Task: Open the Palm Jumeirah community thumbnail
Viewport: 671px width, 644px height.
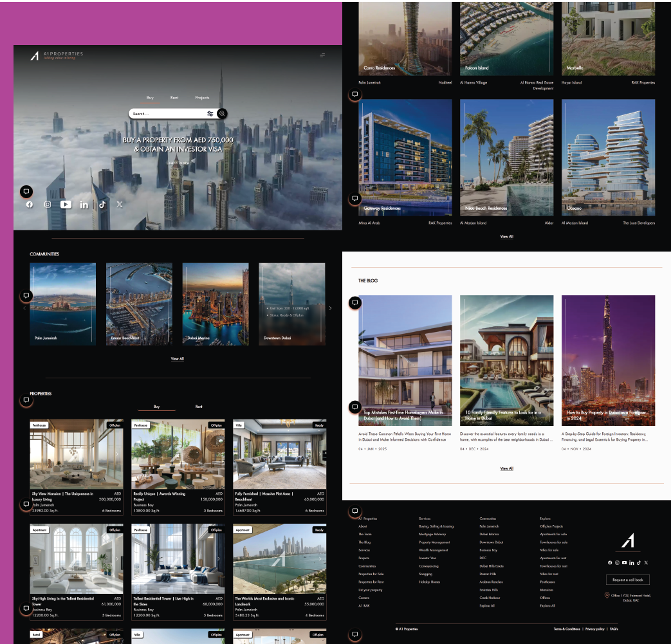Action: [63, 304]
